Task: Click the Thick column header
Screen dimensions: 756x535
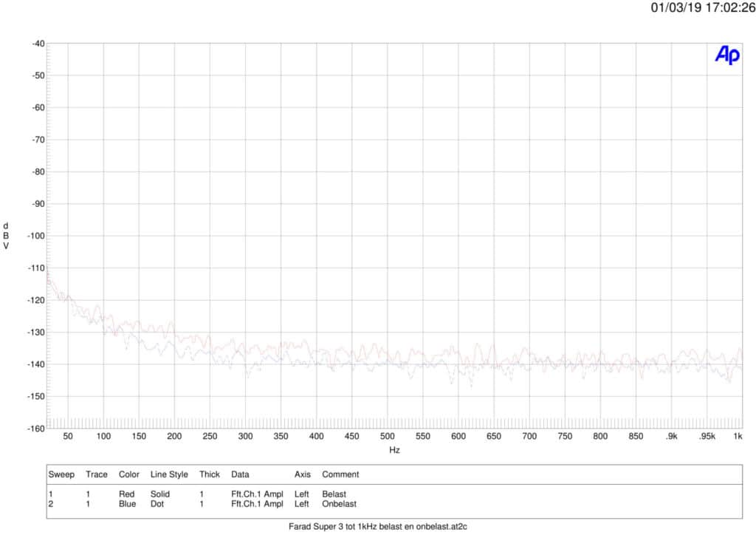Action: 209,474
